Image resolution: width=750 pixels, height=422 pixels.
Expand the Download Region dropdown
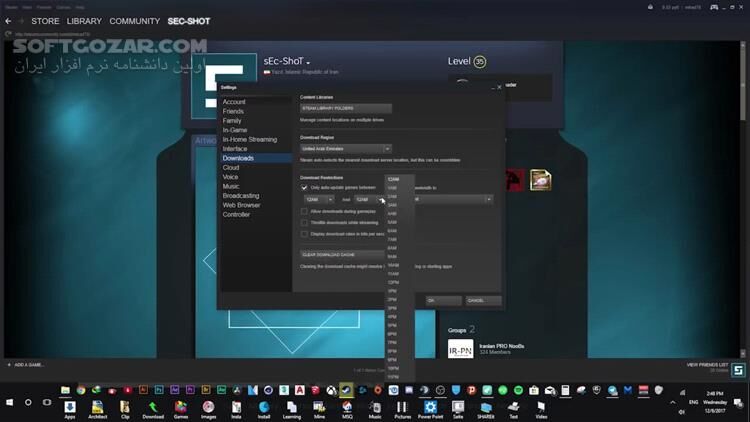345,148
